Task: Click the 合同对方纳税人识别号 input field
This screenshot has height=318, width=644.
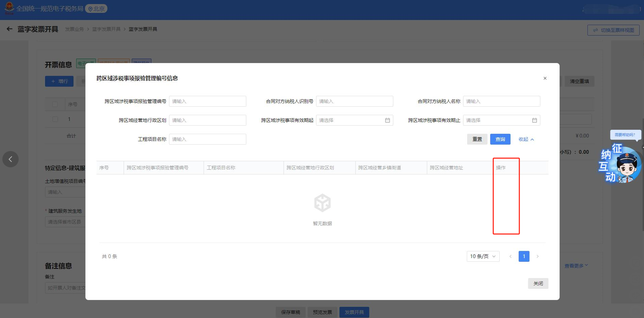Action: click(x=354, y=101)
